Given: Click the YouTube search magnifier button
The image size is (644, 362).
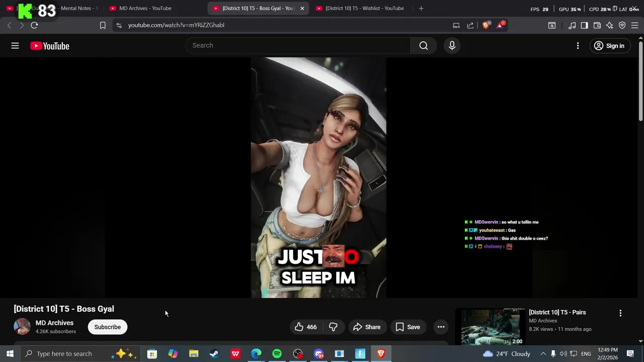Looking at the screenshot, I should [x=424, y=46].
